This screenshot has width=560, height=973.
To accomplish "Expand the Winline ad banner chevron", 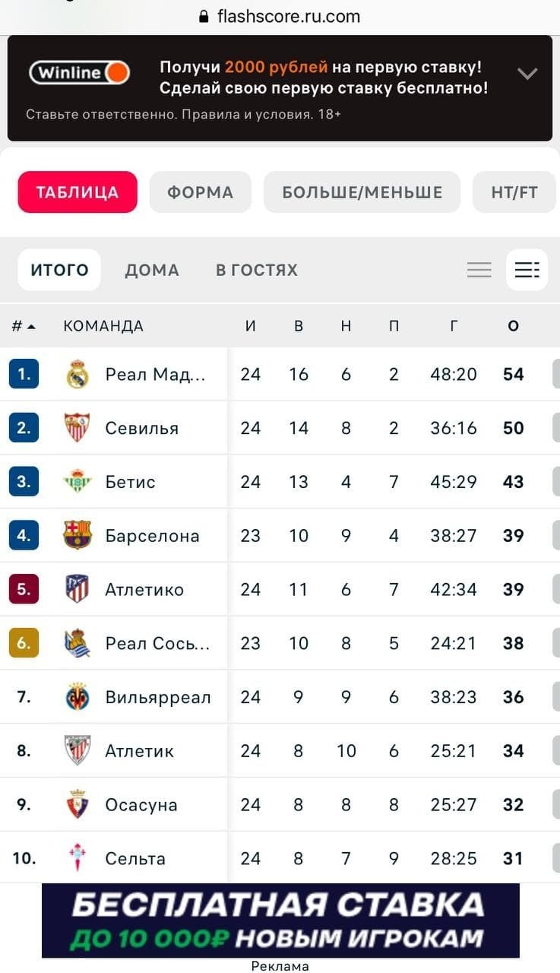I will (x=527, y=74).
